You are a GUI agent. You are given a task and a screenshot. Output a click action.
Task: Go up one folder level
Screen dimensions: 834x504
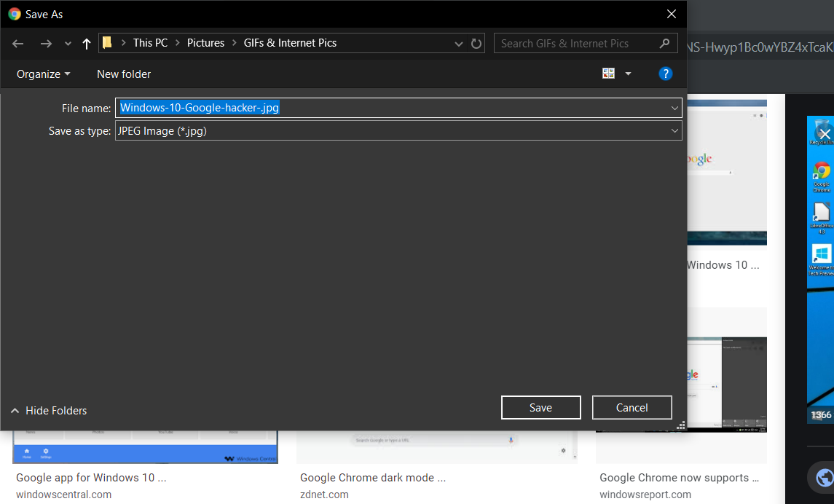87,44
